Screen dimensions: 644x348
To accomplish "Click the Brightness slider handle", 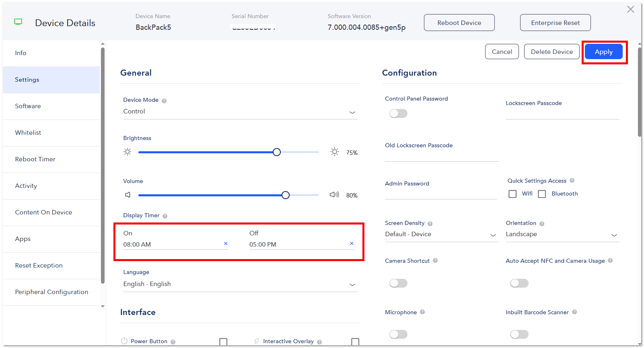I will (277, 152).
